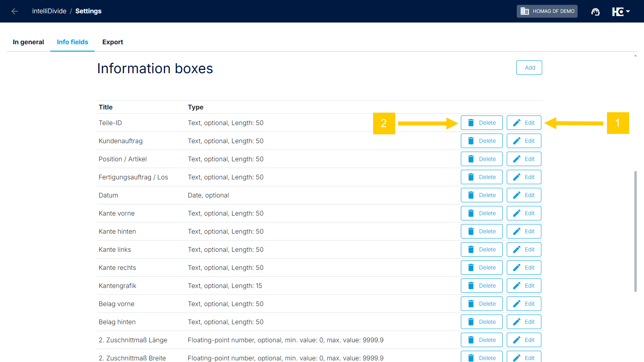Select the Kantengrafik title cell

point(118,286)
